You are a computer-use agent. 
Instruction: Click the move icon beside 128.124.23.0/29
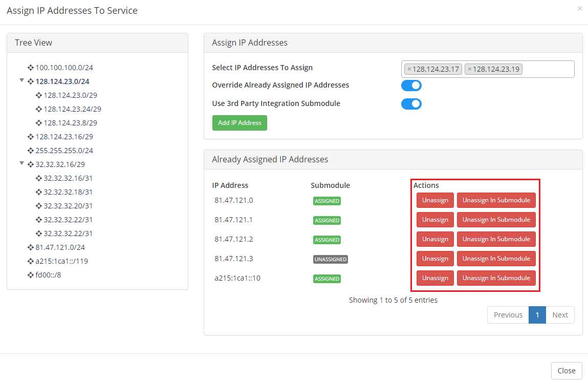(x=38, y=95)
